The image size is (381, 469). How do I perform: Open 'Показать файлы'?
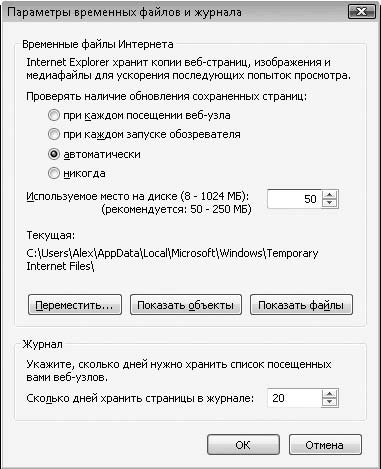[x=301, y=305]
